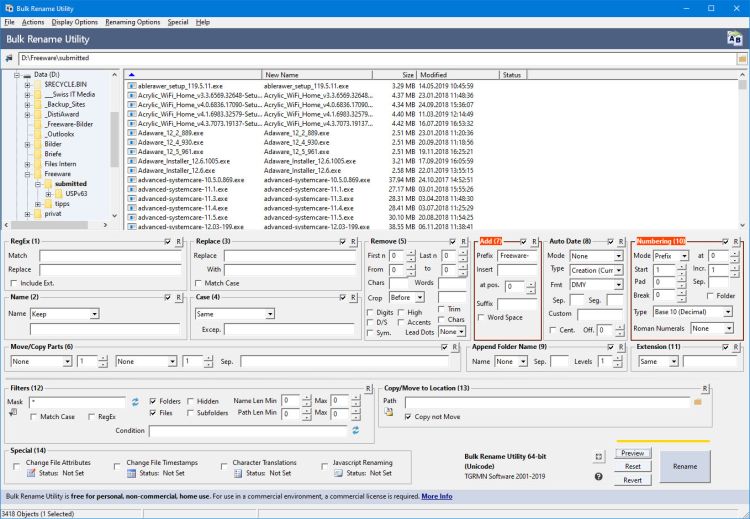Screen dimensions: 750x519
Task: Open the Numbering Type dropdown Base 10 (Decimal)
Action: [x=693, y=311]
